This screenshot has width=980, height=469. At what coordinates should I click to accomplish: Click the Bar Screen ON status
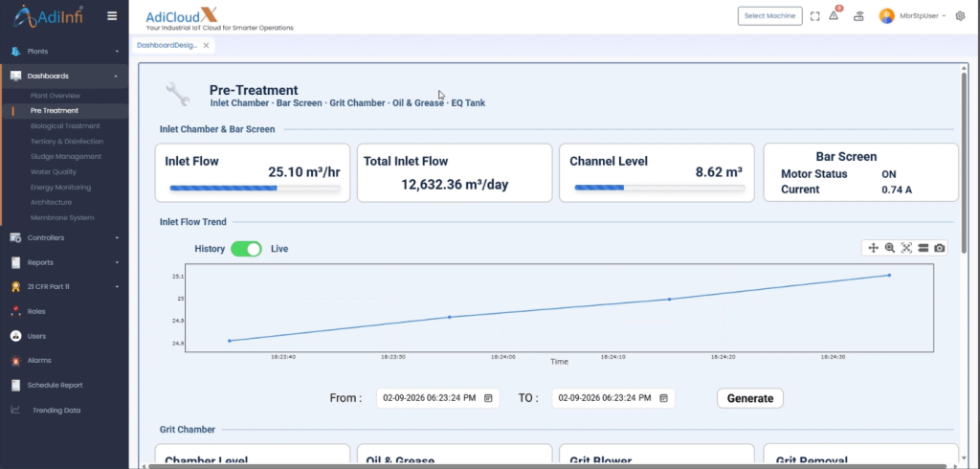pyautogui.click(x=889, y=174)
